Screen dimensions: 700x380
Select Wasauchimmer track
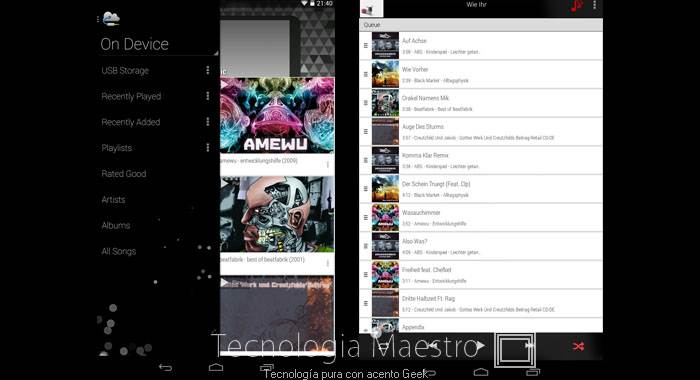pos(481,217)
